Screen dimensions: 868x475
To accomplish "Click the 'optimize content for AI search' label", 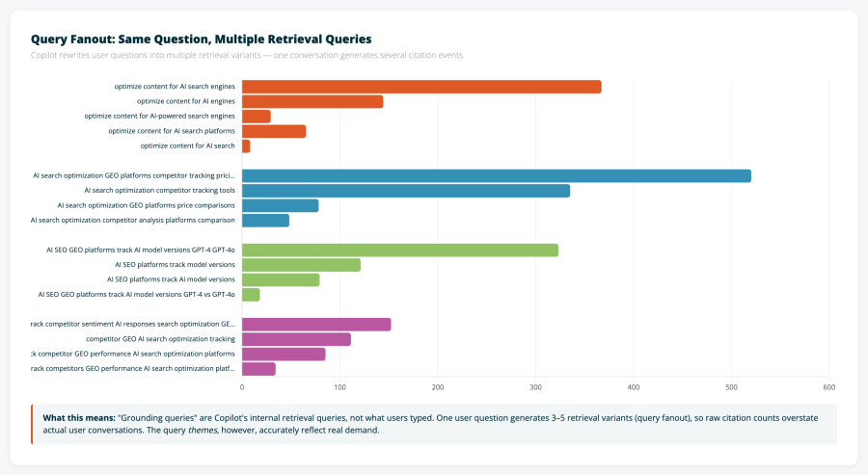I will tap(187, 145).
